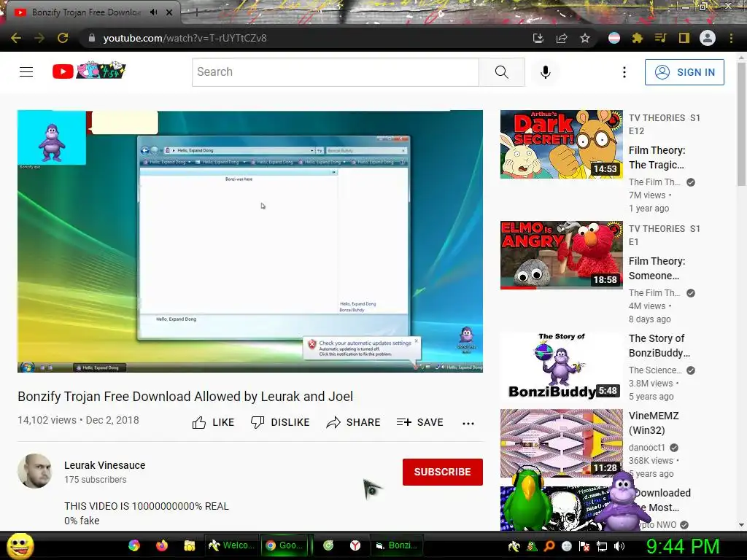The height and width of the screenshot is (560, 747).
Task: Click the '14,102 views' text
Action: [x=47, y=420]
